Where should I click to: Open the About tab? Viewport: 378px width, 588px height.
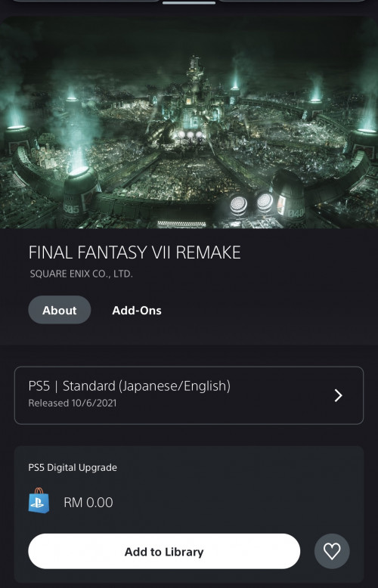coord(59,310)
